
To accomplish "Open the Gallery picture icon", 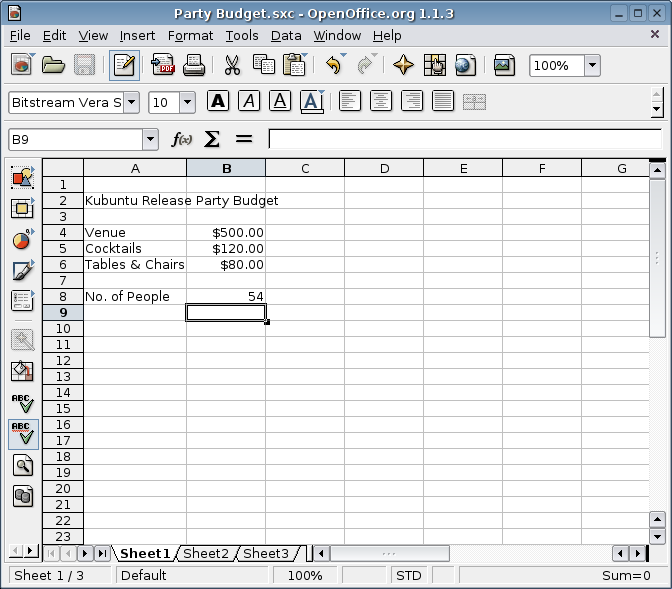I will [504, 65].
